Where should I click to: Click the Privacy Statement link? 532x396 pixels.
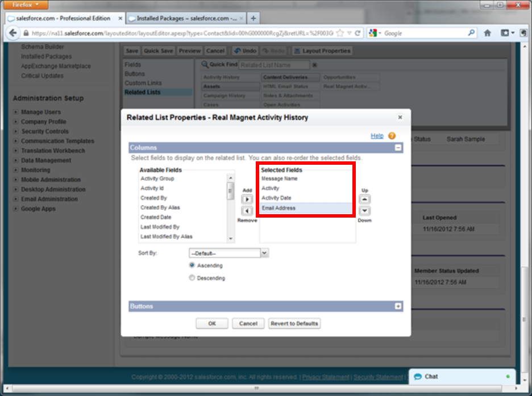[x=326, y=377]
